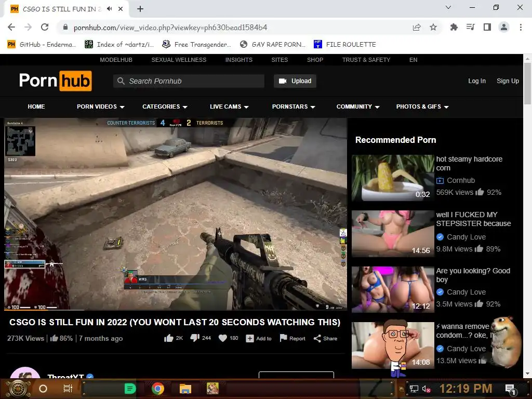Viewport: 532px width, 399px height.
Task: Open a new browser tab
Action: point(140,9)
